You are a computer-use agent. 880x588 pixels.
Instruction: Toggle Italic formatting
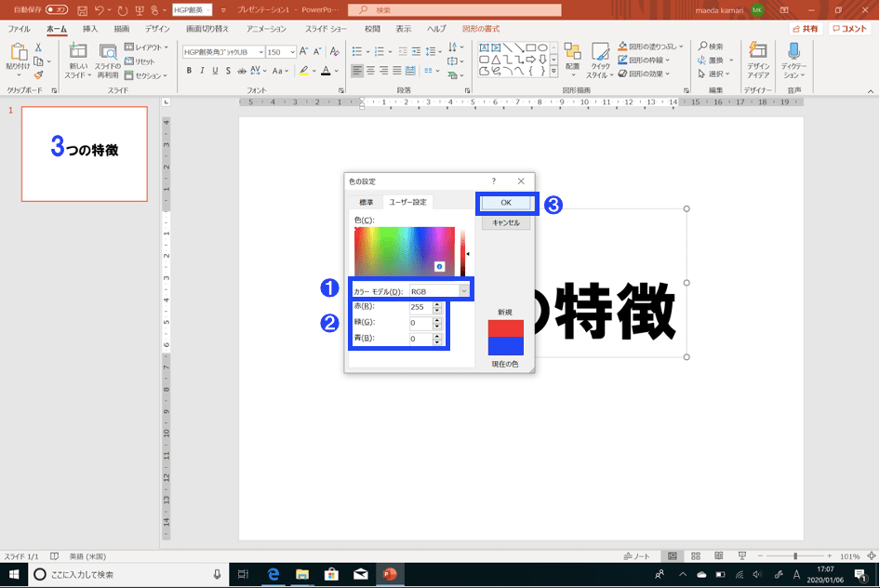tap(202, 71)
